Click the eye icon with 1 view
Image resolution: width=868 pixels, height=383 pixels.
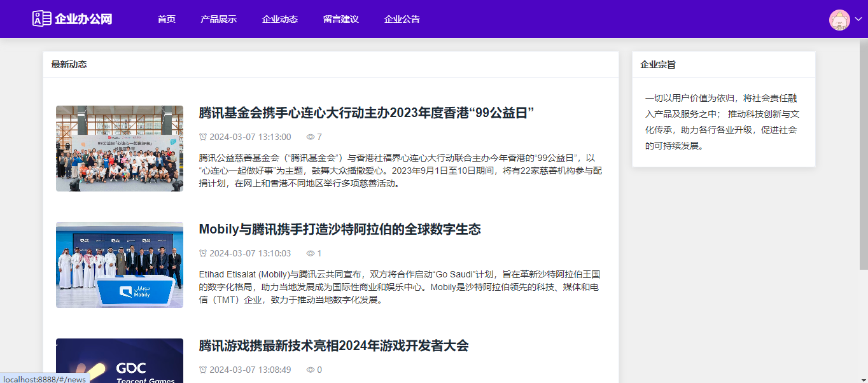pyautogui.click(x=311, y=253)
